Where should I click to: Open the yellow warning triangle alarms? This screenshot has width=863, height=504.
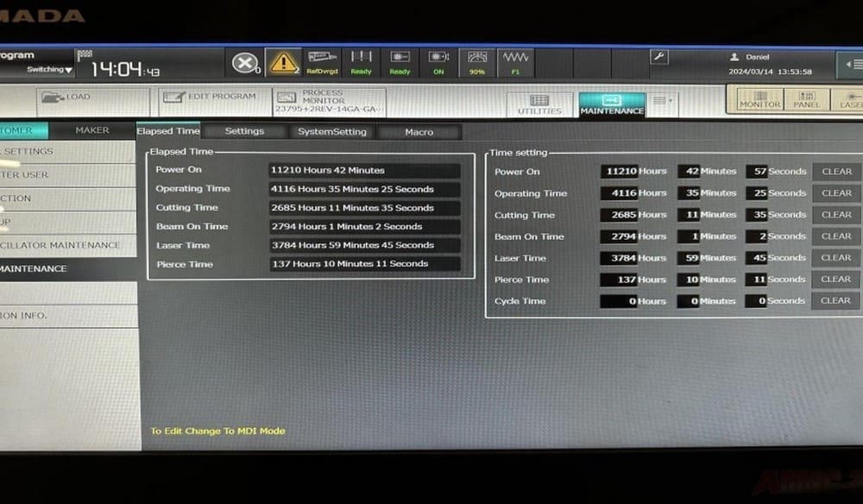283,62
